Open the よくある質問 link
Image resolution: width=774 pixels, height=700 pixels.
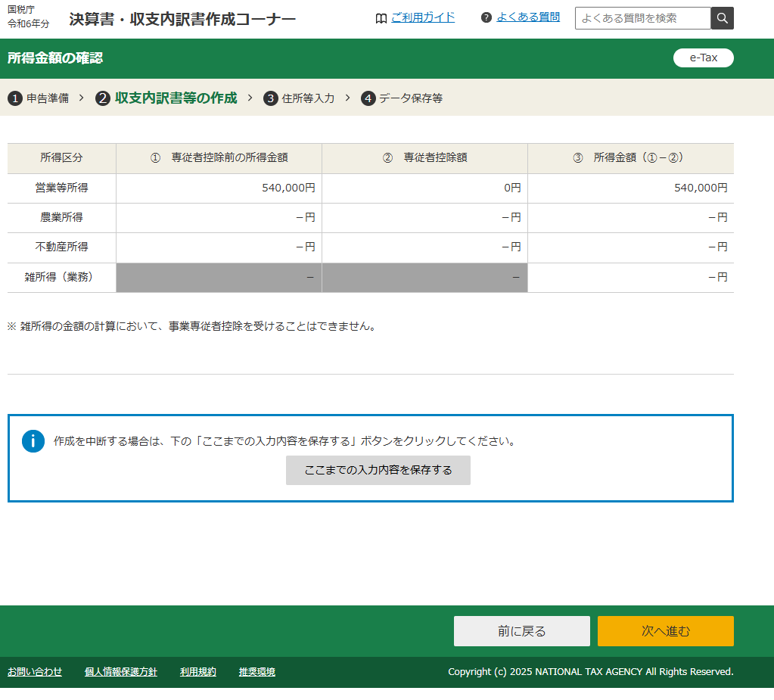point(528,17)
